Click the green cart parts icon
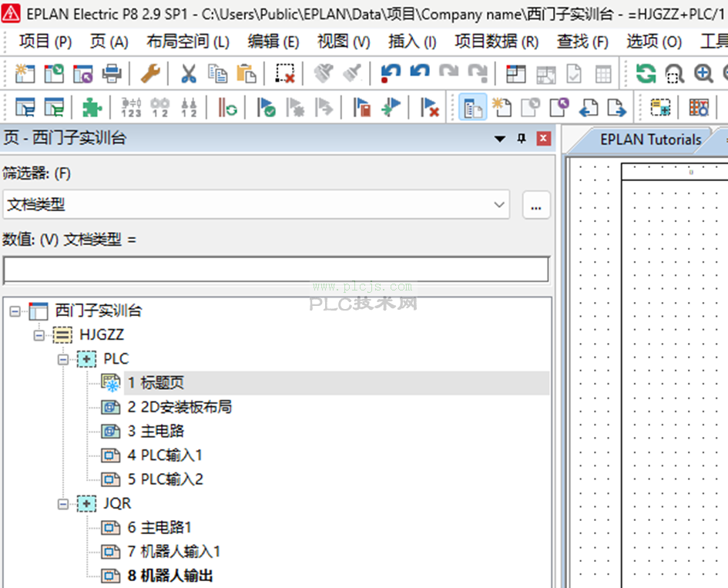 coord(54,107)
